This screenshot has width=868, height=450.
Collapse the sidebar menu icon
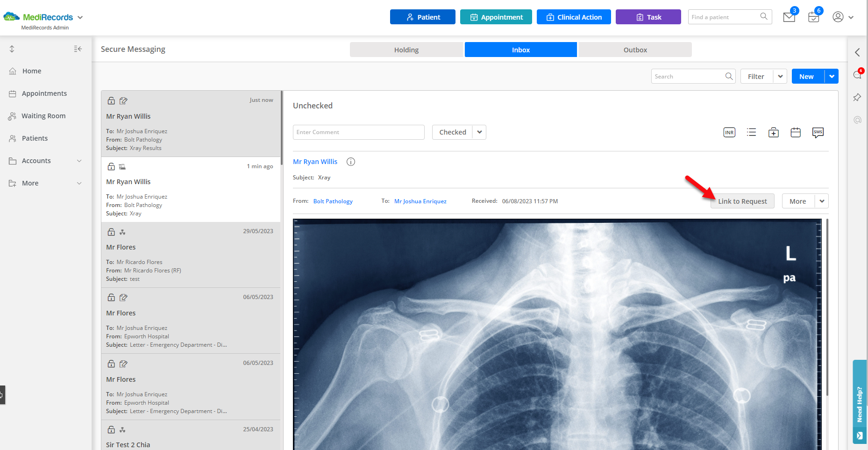[78, 49]
